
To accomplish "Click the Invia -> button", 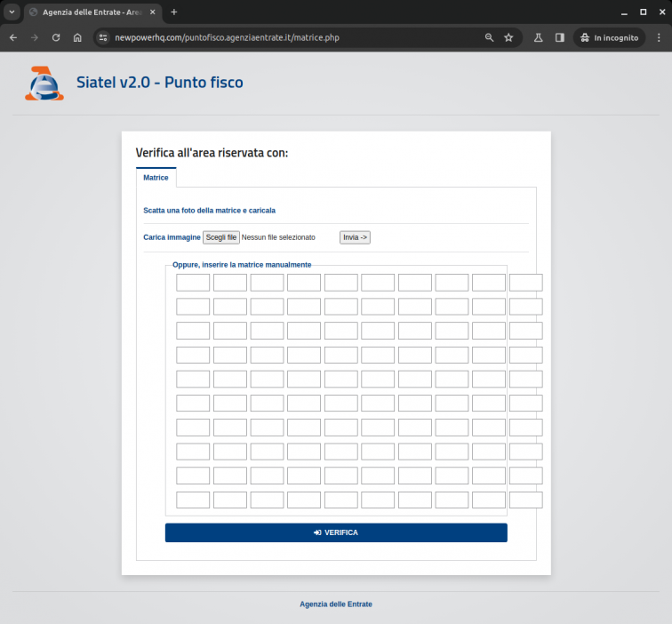I will pos(355,237).
